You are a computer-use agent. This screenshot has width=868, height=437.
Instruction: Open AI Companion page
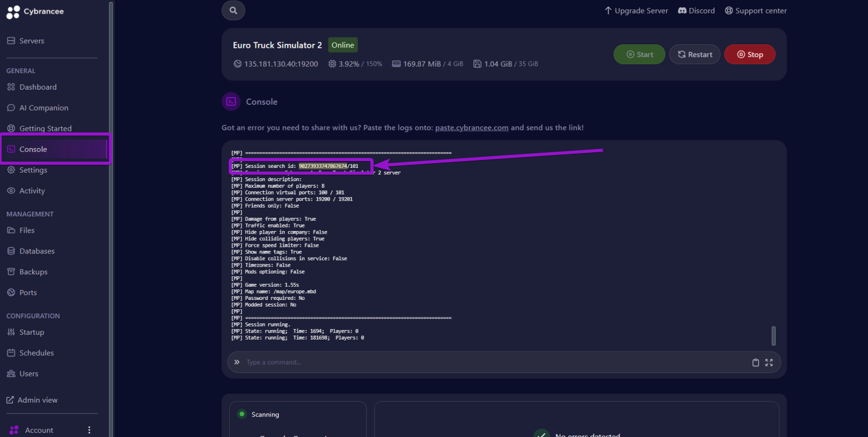click(x=44, y=108)
